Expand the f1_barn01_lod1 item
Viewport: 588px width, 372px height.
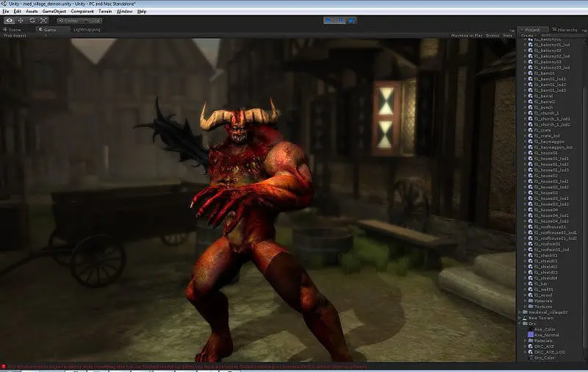[525, 79]
